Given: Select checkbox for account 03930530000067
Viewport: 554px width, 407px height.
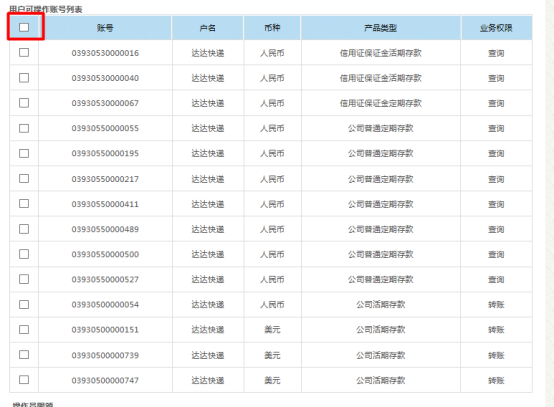Looking at the screenshot, I should [24, 103].
